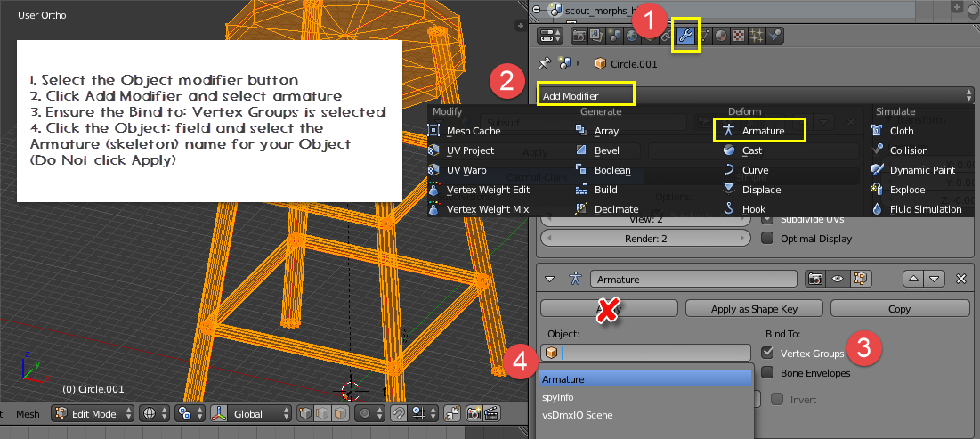Toggle Vertex Groups checkbox
Viewport: 980px width, 439px height.
click(767, 354)
